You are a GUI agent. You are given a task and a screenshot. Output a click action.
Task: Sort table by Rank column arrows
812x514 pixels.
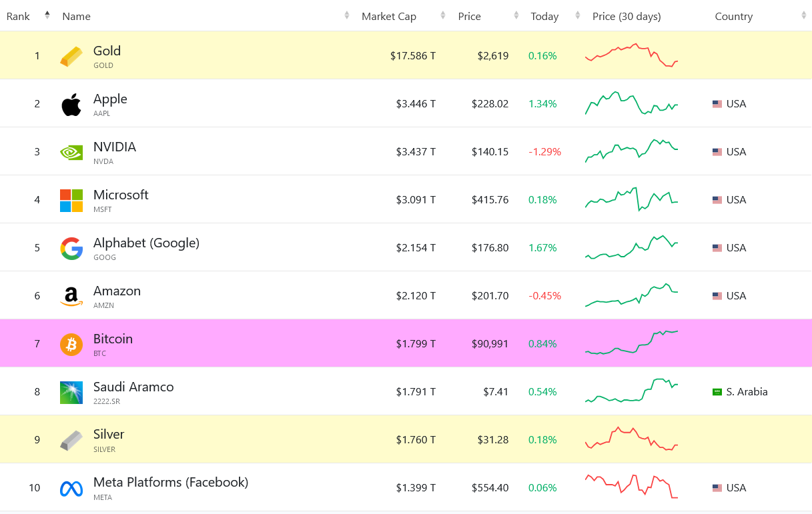click(x=47, y=15)
